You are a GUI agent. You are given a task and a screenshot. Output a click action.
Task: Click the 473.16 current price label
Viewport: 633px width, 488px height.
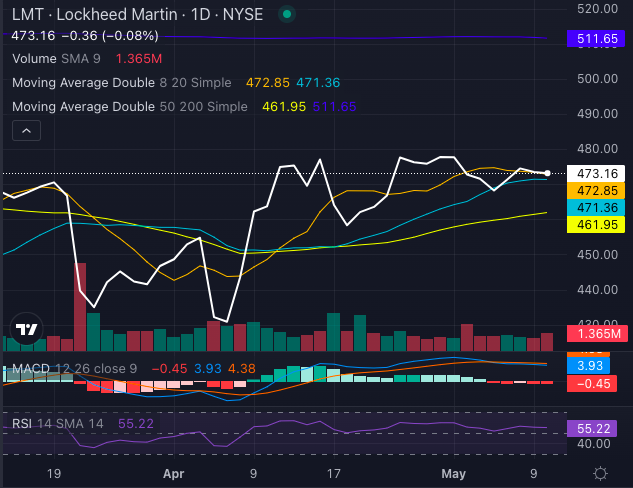[596, 174]
